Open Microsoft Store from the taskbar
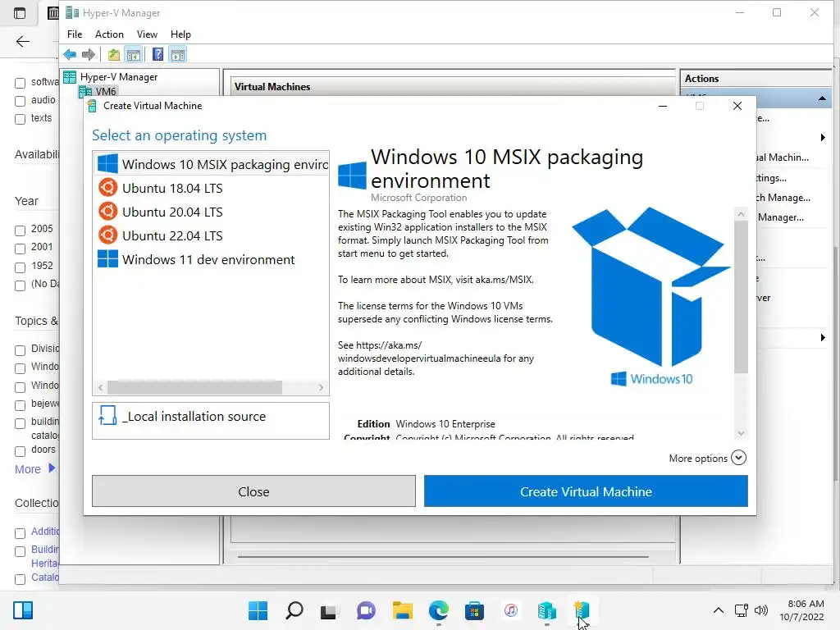The image size is (840, 630). 475,610
